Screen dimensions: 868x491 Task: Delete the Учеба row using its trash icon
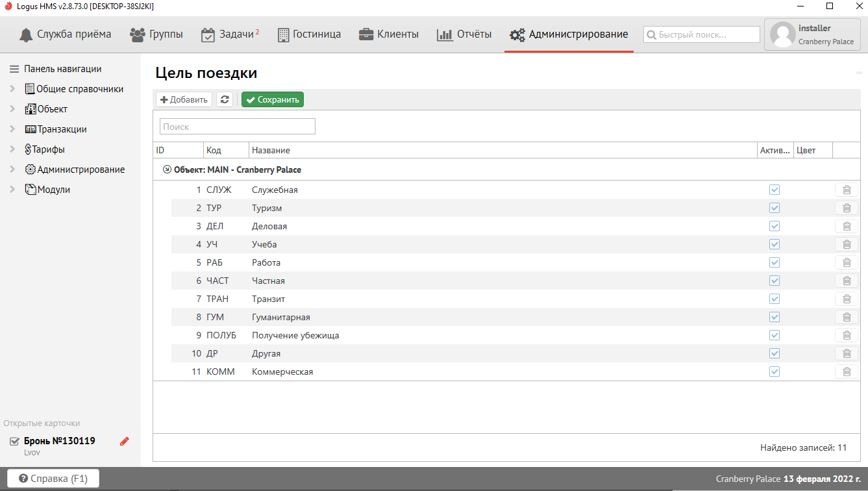[x=847, y=244]
